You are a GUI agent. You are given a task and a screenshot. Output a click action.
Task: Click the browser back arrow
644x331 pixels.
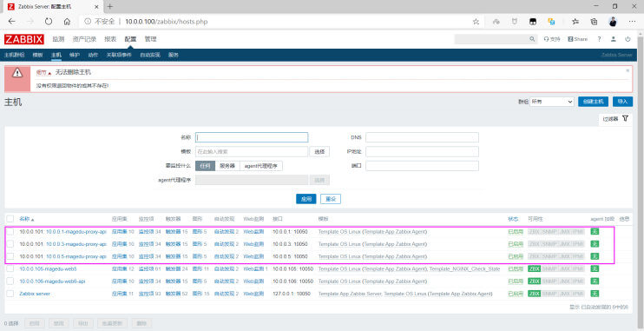tap(12, 22)
